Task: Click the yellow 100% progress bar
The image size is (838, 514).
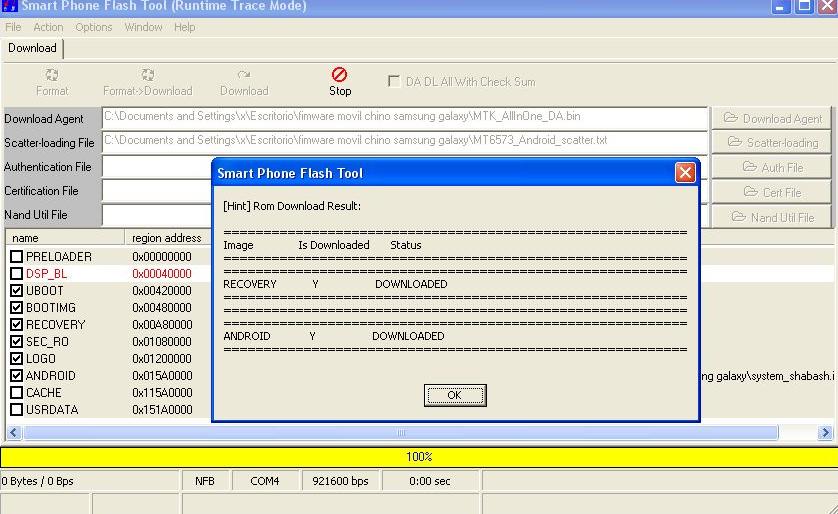Action: pyautogui.click(x=419, y=457)
